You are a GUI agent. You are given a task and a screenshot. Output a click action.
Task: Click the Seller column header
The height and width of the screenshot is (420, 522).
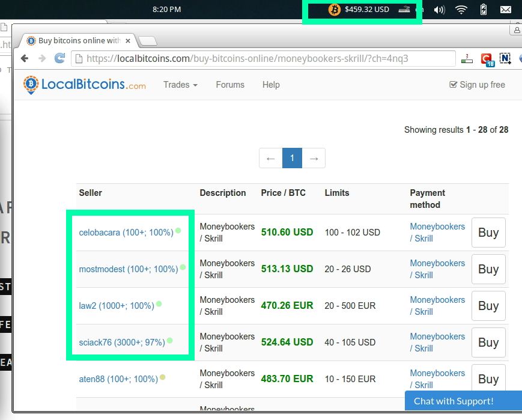coord(91,193)
